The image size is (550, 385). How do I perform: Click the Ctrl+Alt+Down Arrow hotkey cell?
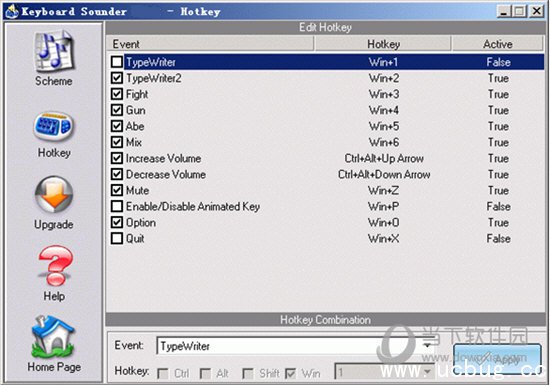384,174
